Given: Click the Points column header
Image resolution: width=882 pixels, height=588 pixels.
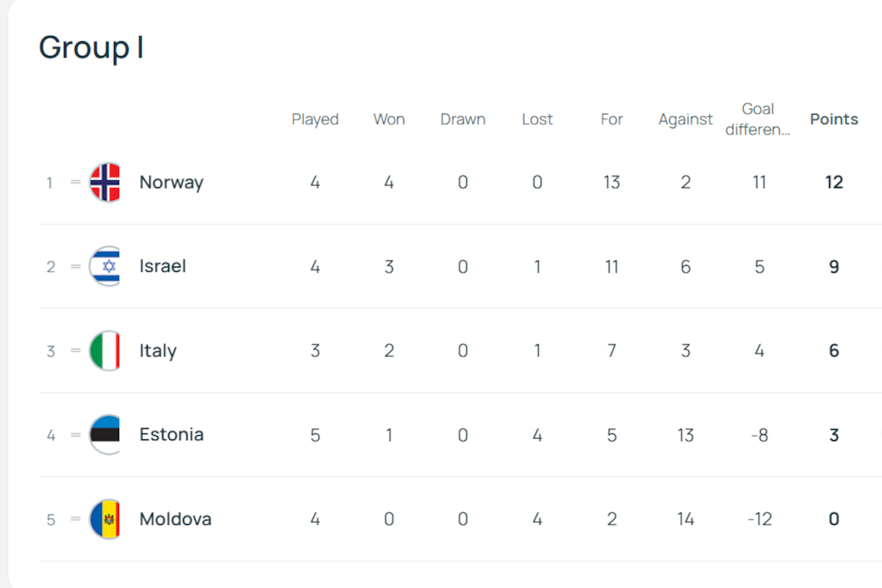Looking at the screenshot, I should click(x=833, y=119).
